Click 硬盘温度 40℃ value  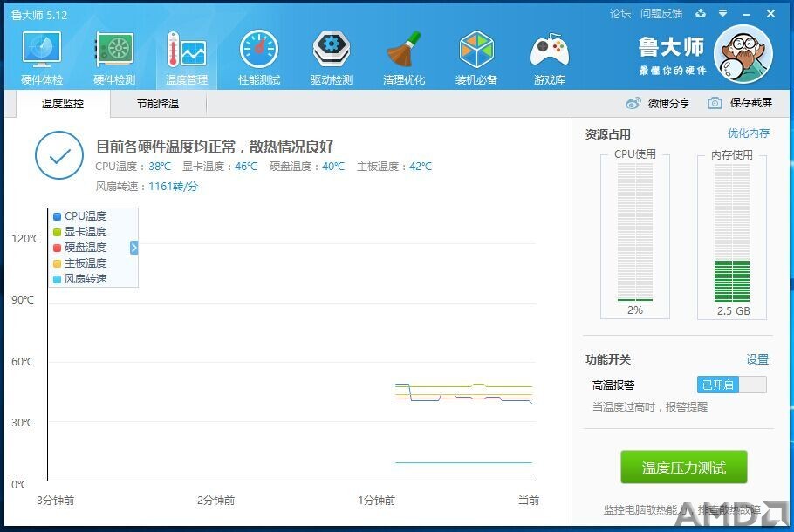pyautogui.click(x=333, y=166)
